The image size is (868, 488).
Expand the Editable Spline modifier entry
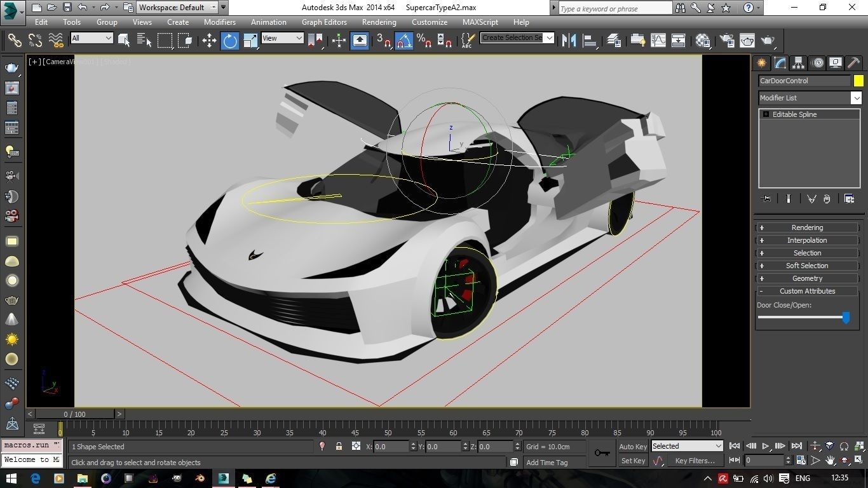(766, 114)
